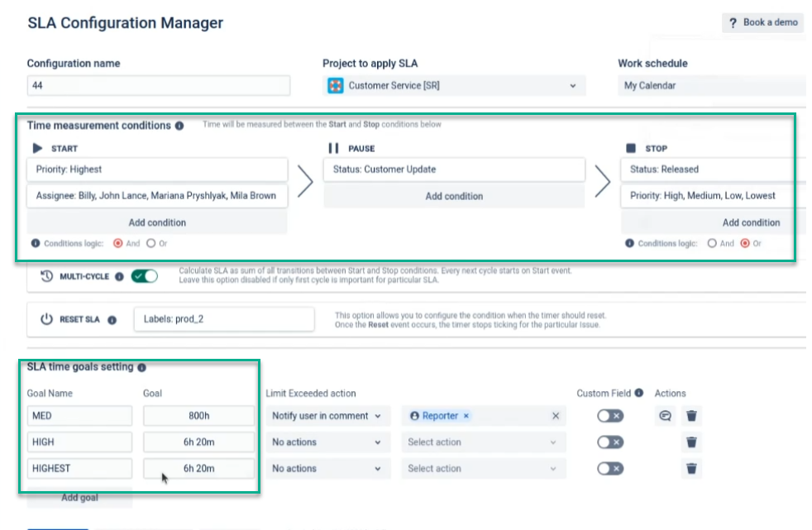Click the comment icon in MED goal actions
The image size is (812, 530).
click(x=666, y=416)
